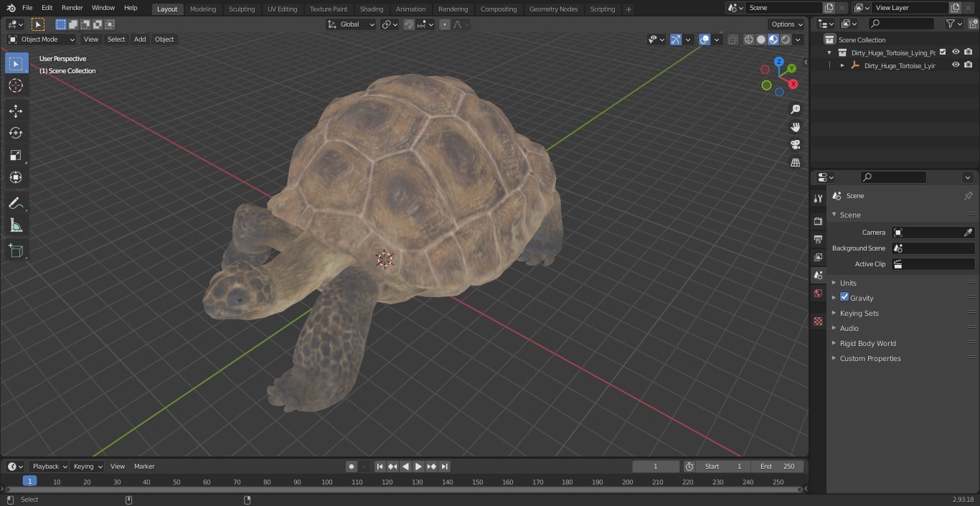
Task: Open the Options dropdown in the viewport
Action: [787, 24]
